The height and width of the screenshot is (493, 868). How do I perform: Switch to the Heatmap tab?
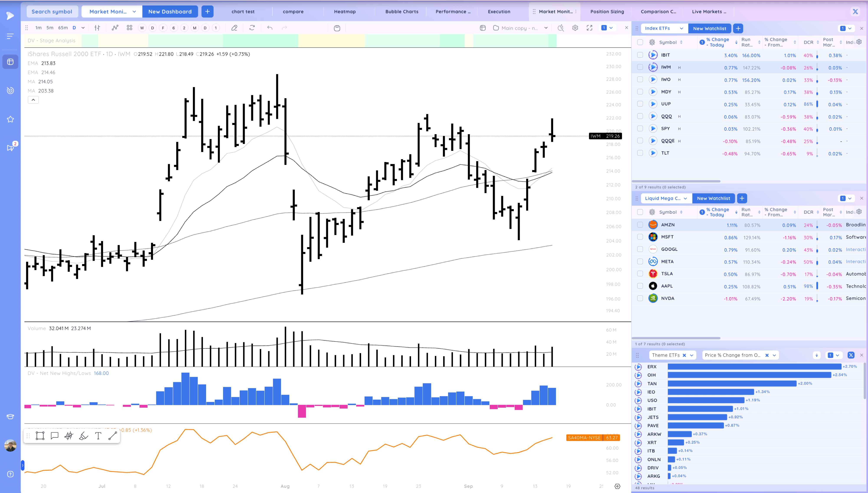[x=345, y=12]
